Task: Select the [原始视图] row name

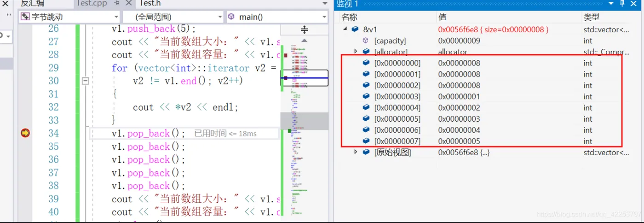Action: (392, 153)
